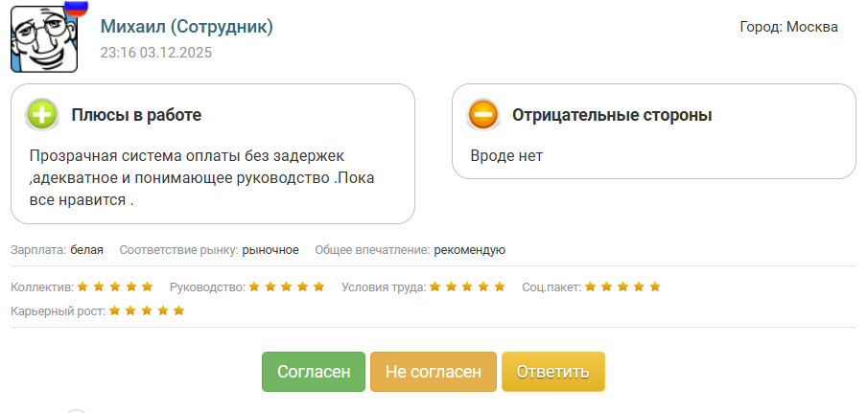The height and width of the screenshot is (413, 868).
Task: Click the Соответствие рынку: рыночное text
Action: 209,250
